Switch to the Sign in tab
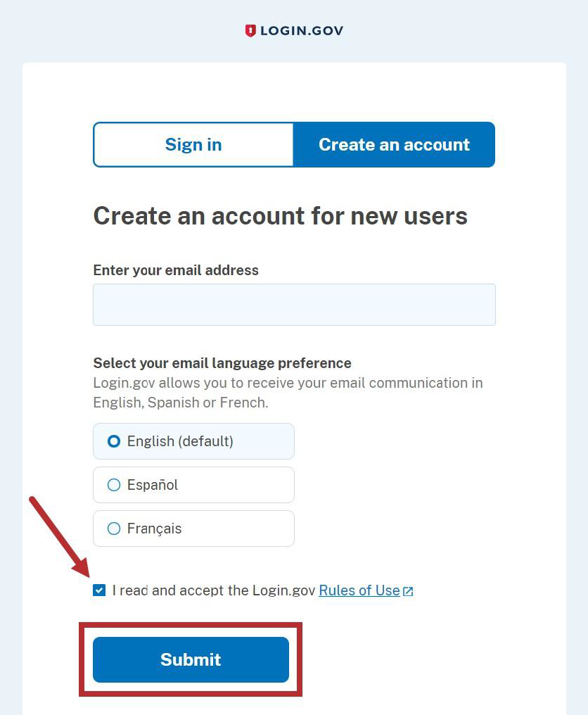This screenshot has width=588, height=715. (193, 144)
